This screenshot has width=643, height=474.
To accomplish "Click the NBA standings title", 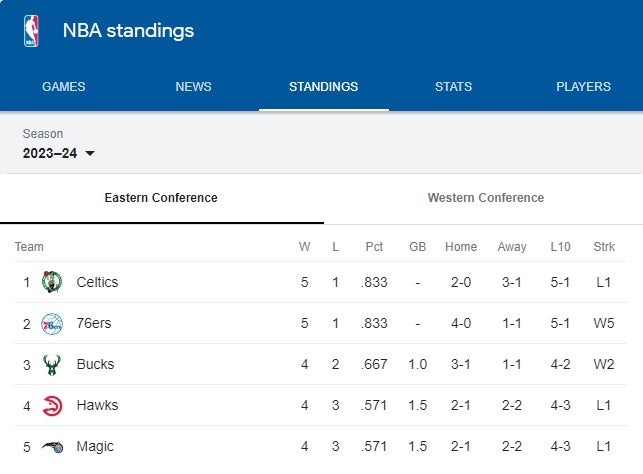I will coord(128,31).
